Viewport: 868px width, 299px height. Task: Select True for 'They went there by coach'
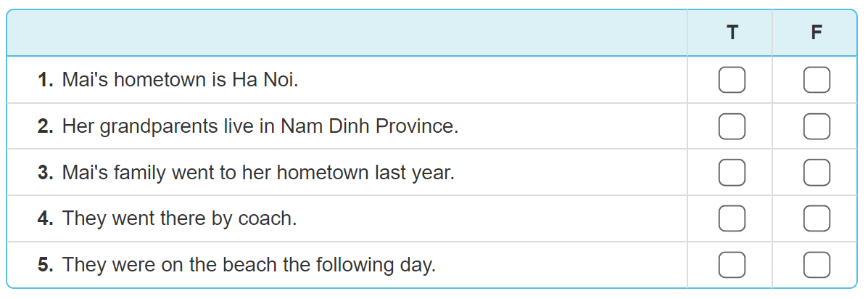click(732, 218)
